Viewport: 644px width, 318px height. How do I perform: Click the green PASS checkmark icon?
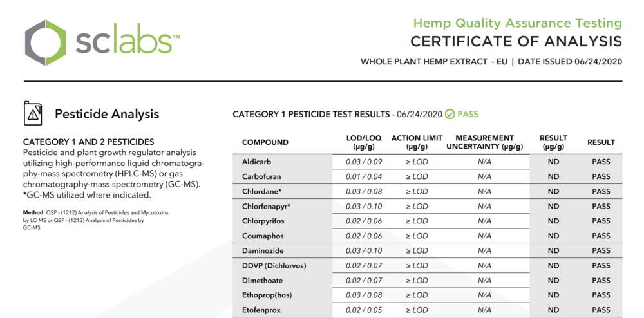(x=450, y=114)
